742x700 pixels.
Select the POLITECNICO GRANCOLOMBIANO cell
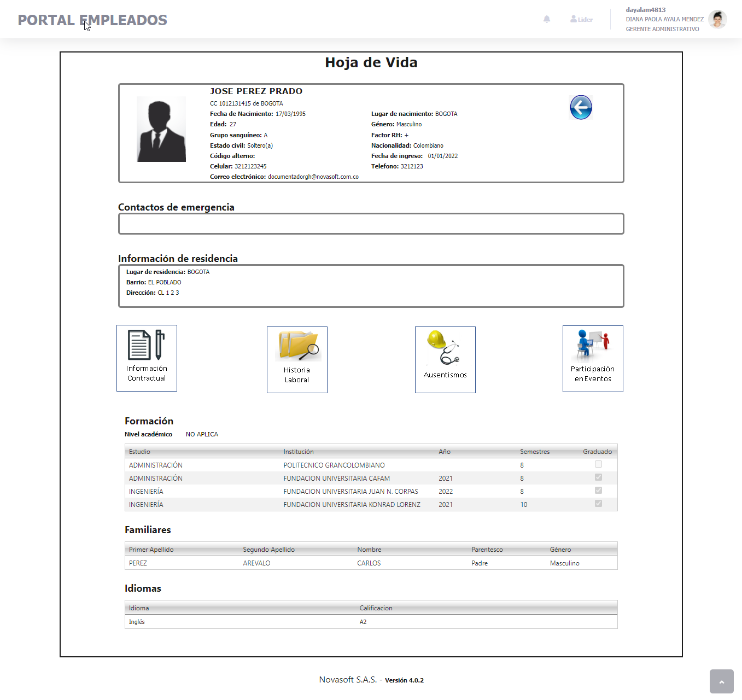(x=334, y=465)
